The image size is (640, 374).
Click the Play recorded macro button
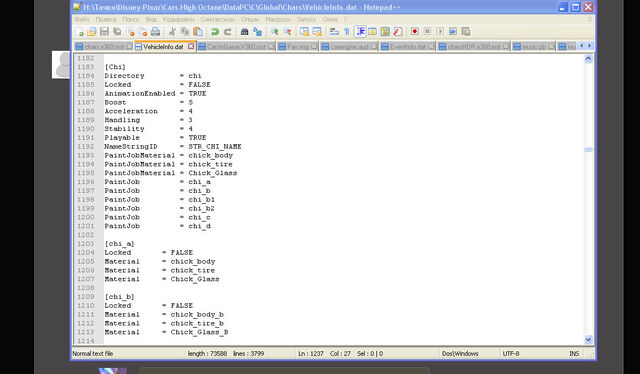pyautogui.click(x=440, y=31)
